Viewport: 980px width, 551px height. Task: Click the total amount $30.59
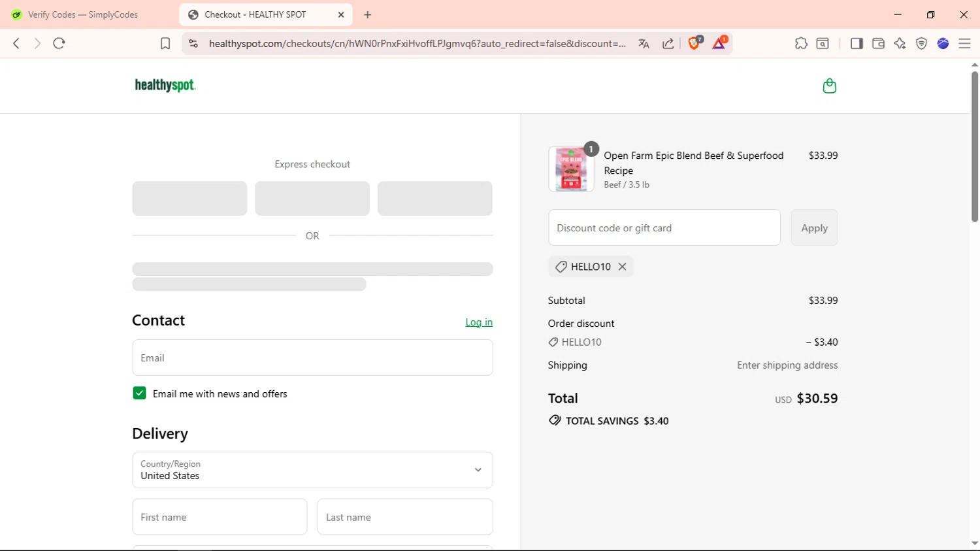point(817,398)
